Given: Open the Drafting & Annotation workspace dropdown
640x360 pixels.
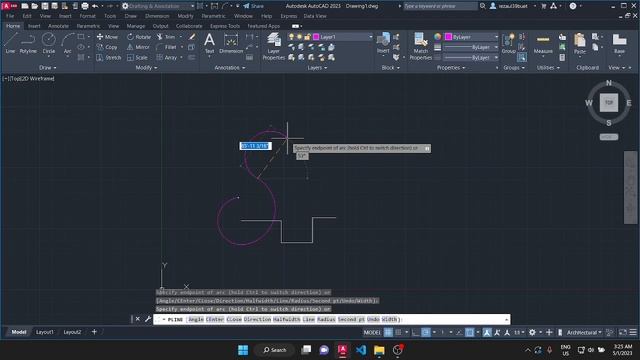Looking at the screenshot, I should 158,6.
